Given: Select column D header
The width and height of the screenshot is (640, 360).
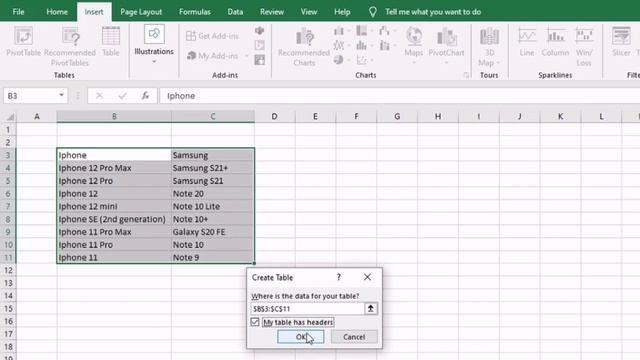Looking at the screenshot, I should pos(274,116).
